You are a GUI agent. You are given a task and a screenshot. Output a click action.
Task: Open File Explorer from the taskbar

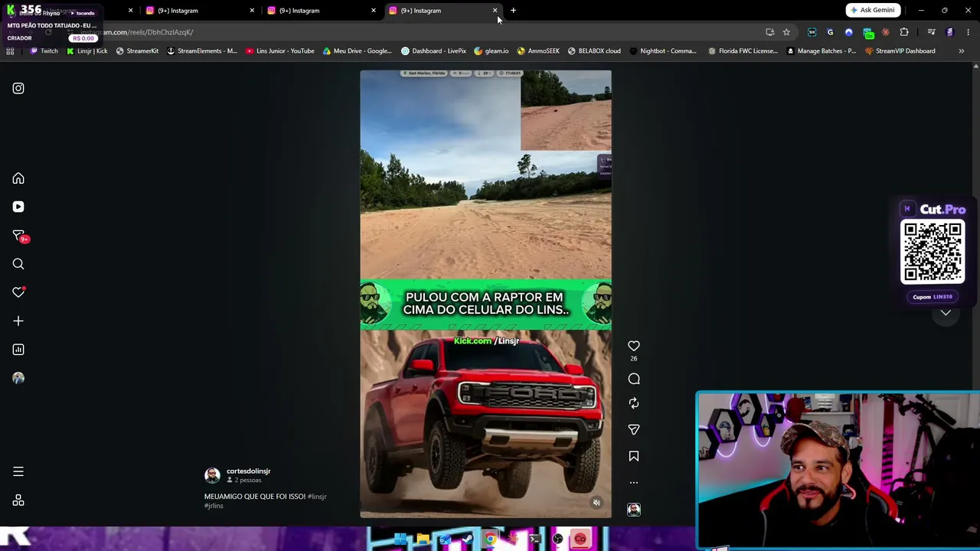pos(423,540)
